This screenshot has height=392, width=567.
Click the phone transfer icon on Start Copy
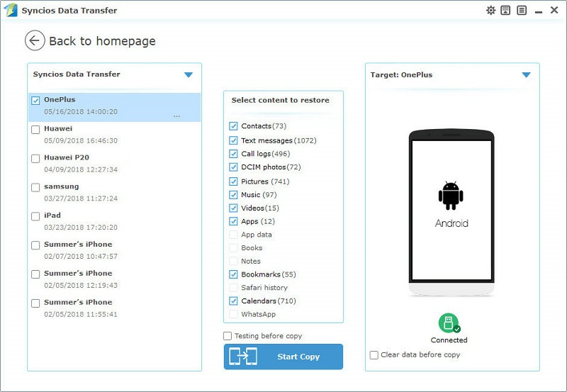click(x=243, y=357)
